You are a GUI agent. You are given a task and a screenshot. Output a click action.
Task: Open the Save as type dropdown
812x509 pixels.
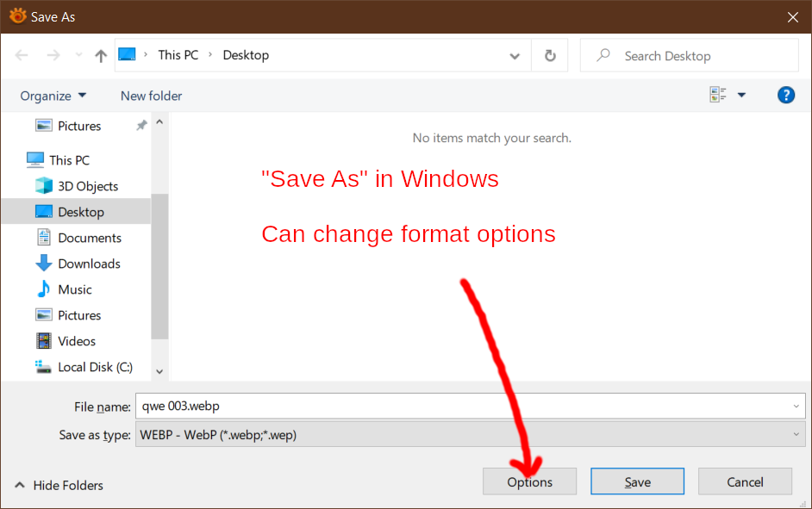[x=470, y=435]
